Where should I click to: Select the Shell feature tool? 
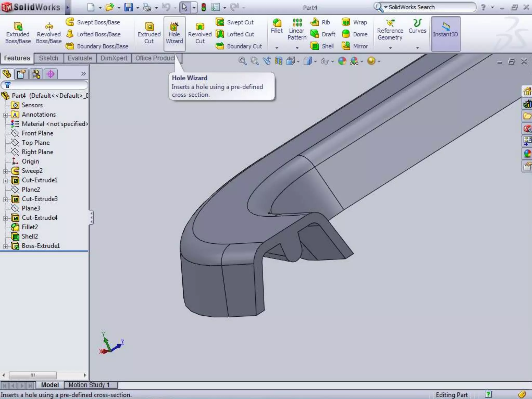point(322,46)
